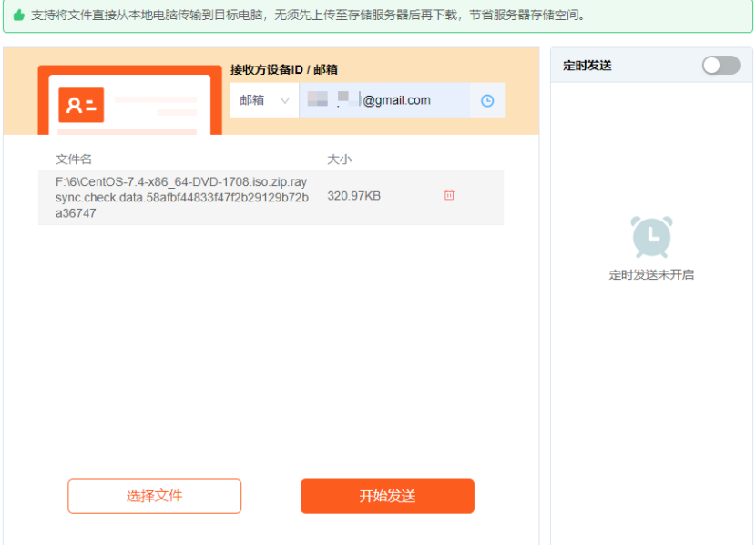Delete the CentOS file with trash icon

[x=449, y=195]
